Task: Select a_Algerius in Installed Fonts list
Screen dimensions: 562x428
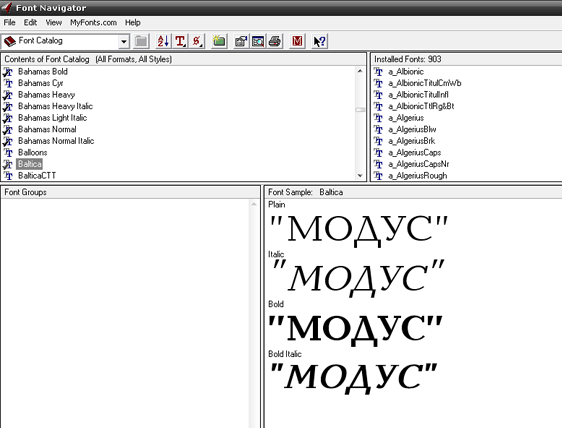Action: [406, 118]
